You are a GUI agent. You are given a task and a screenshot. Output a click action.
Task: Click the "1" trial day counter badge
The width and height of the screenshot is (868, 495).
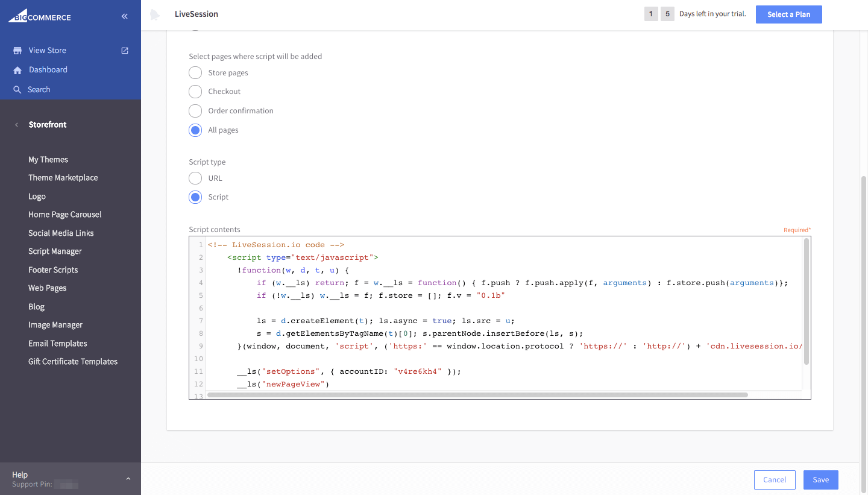pyautogui.click(x=651, y=13)
